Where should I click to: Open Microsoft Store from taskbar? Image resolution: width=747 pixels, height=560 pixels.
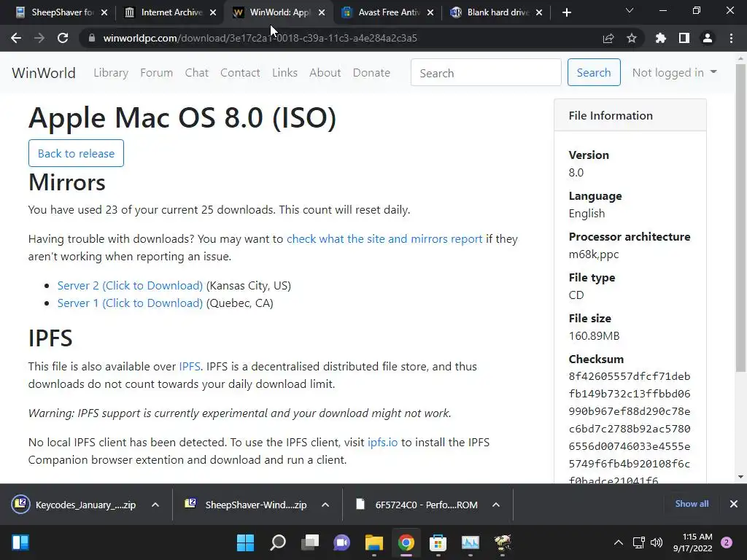coord(438,542)
